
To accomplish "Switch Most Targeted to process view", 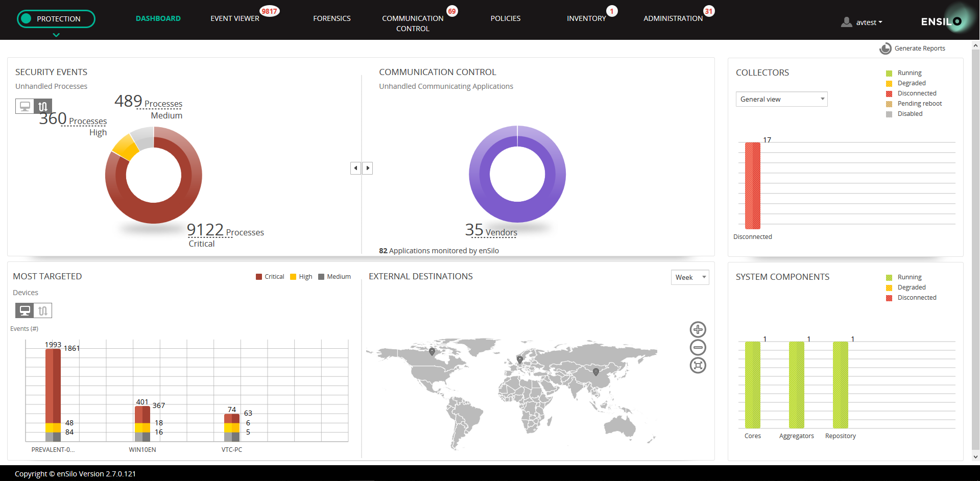I will click(x=43, y=310).
